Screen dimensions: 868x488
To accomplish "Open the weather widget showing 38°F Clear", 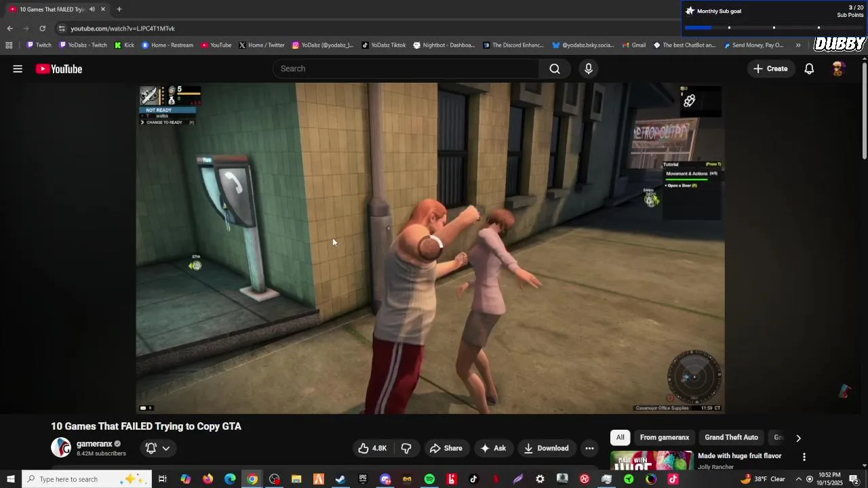I will [763, 479].
